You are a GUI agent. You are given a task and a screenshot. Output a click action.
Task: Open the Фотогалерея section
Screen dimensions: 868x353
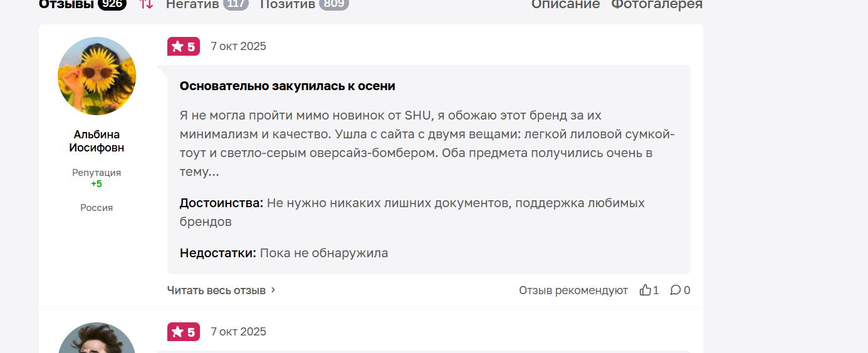pyautogui.click(x=657, y=4)
